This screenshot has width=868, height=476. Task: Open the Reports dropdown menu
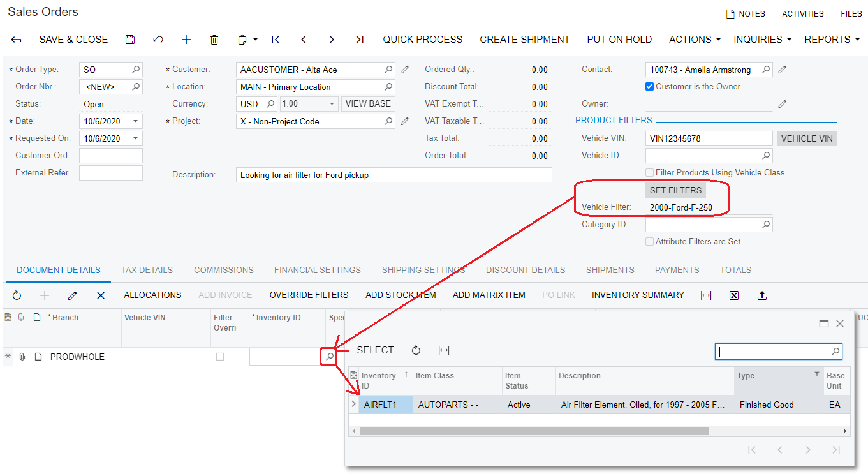832,40
